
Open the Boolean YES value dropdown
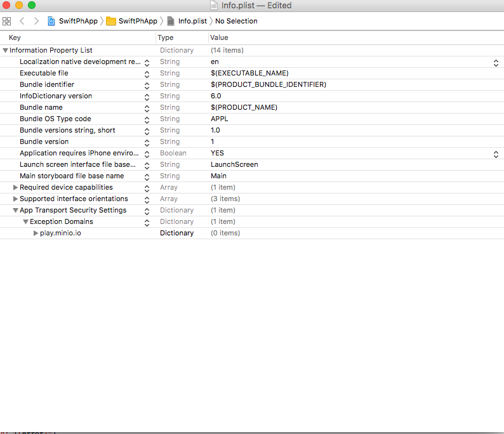click(496, 154)
